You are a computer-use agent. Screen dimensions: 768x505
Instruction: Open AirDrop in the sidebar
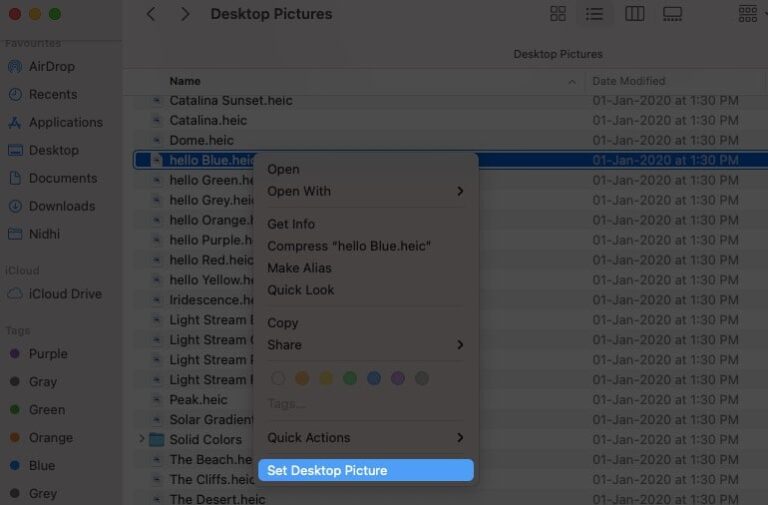pos(52,66)
